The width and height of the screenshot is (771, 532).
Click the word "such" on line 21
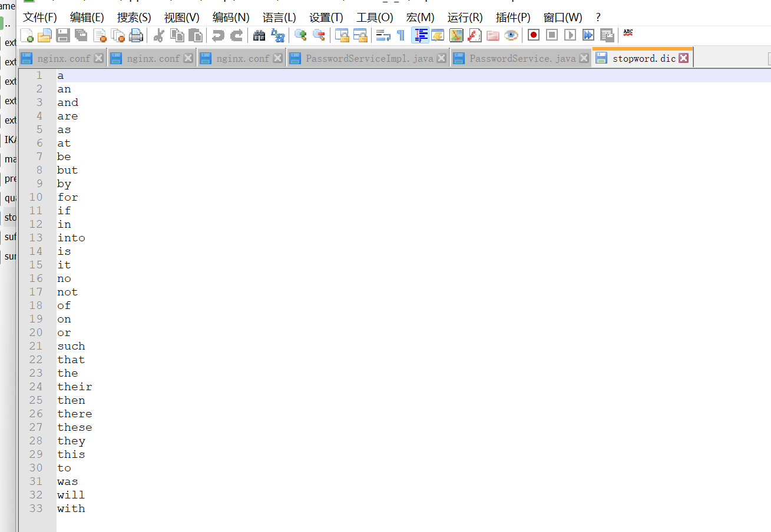pos(71,346)
